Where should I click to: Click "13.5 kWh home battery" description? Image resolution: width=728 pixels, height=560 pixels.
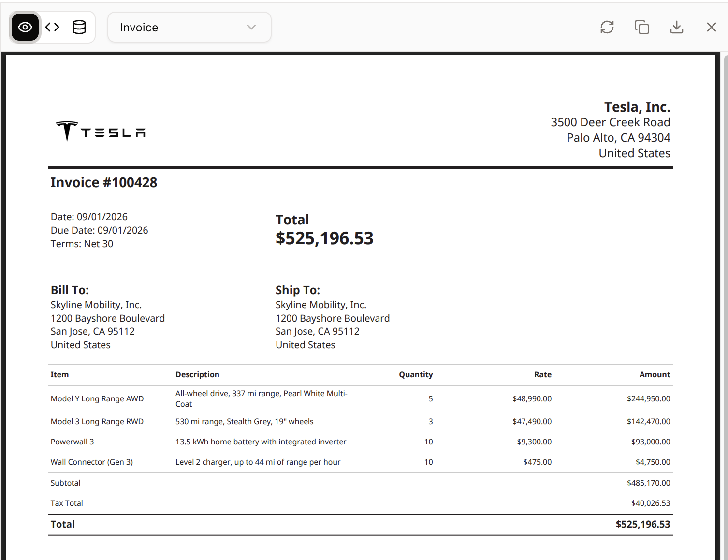(x=261, y=442)
